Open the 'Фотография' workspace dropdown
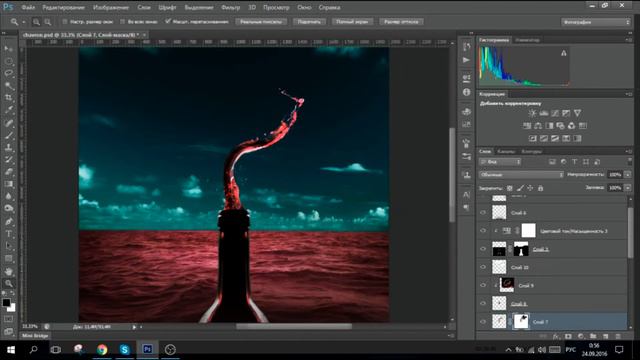The width and height of the screenshot is (640, 360). click(596, 22)
